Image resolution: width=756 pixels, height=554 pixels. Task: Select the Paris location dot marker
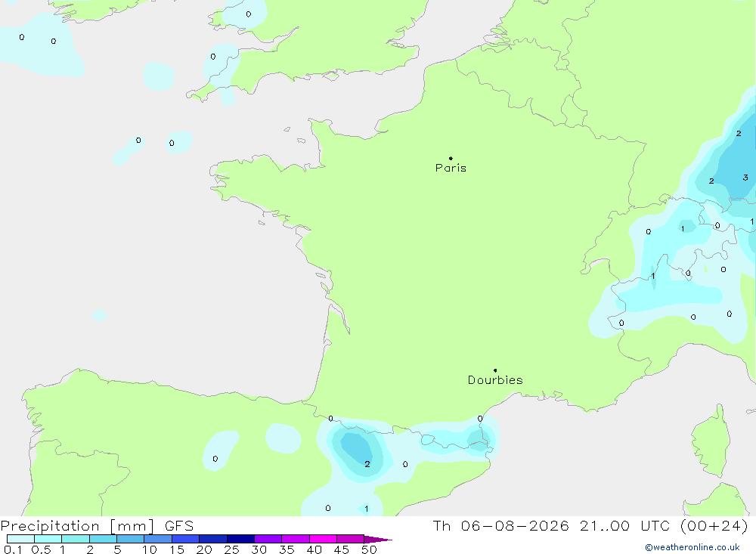tap(451, 158)
